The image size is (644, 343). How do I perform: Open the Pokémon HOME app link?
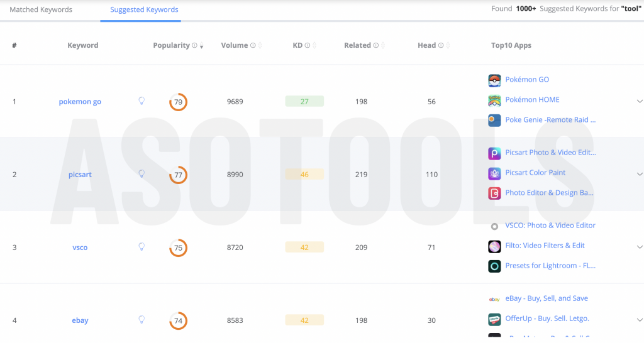(x=532, y=100)
